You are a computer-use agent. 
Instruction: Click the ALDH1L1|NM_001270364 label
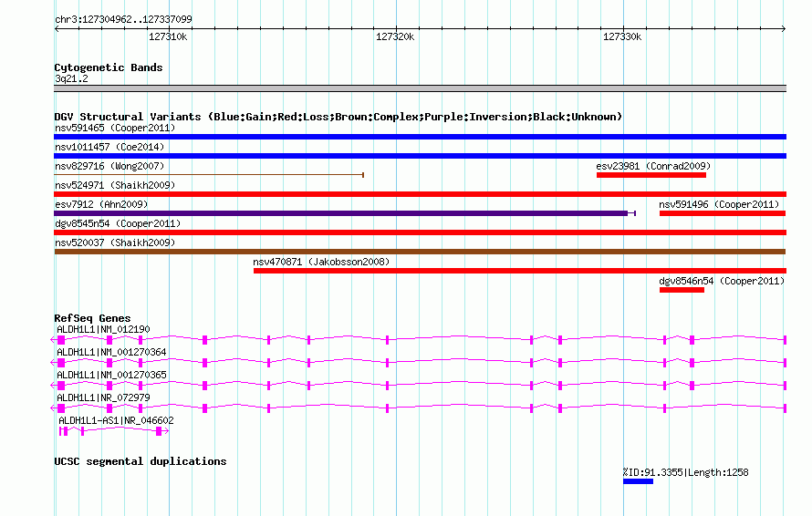[x=111, y=352]
